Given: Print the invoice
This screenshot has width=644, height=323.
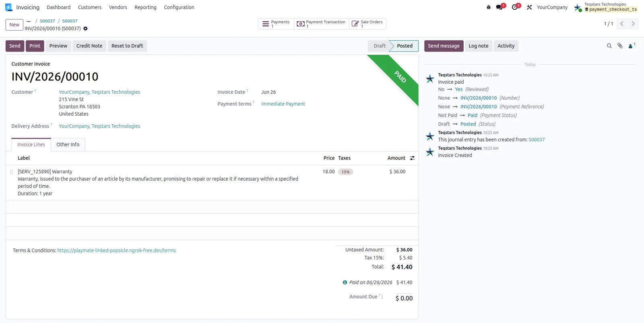Looking at the screenshot, I should (x=35, y=46).
